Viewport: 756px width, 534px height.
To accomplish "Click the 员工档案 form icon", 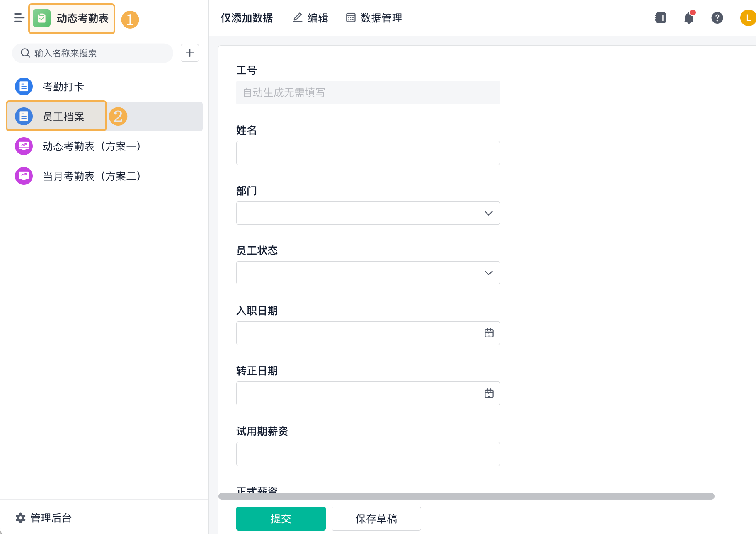I will 24,117.
